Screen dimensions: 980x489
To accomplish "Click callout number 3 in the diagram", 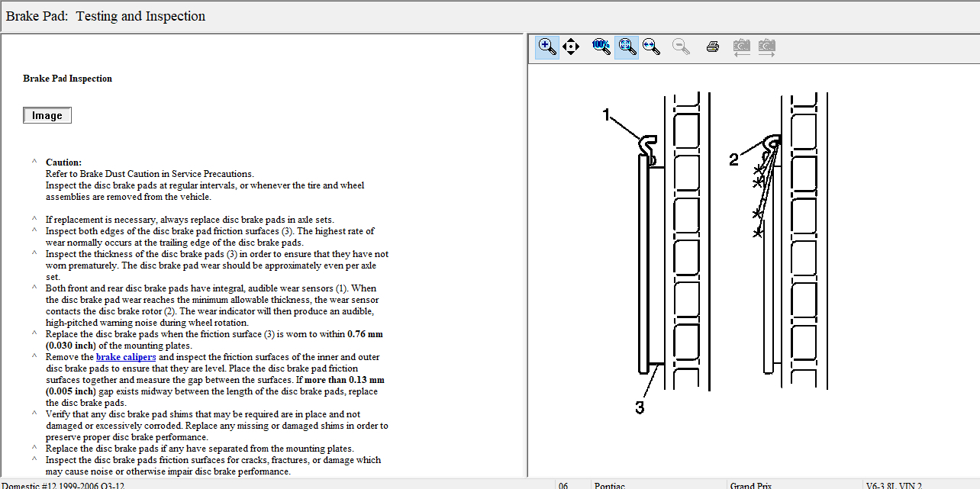I will coord(640,408).
